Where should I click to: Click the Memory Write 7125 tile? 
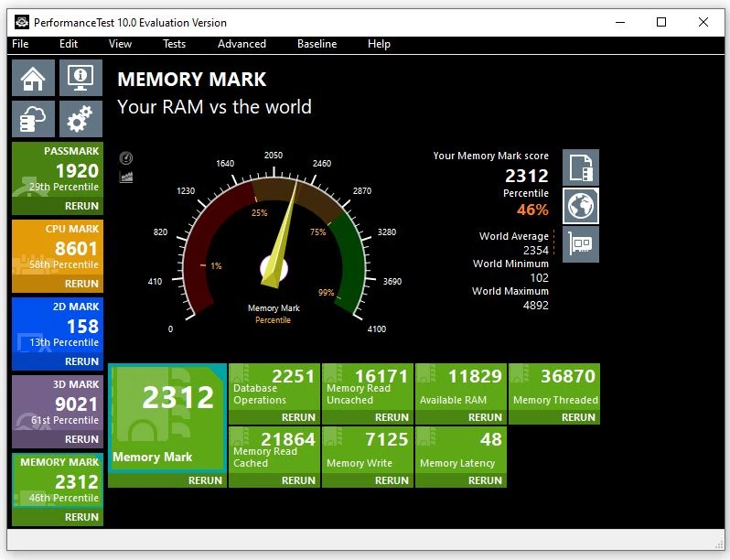click(368, 450)
